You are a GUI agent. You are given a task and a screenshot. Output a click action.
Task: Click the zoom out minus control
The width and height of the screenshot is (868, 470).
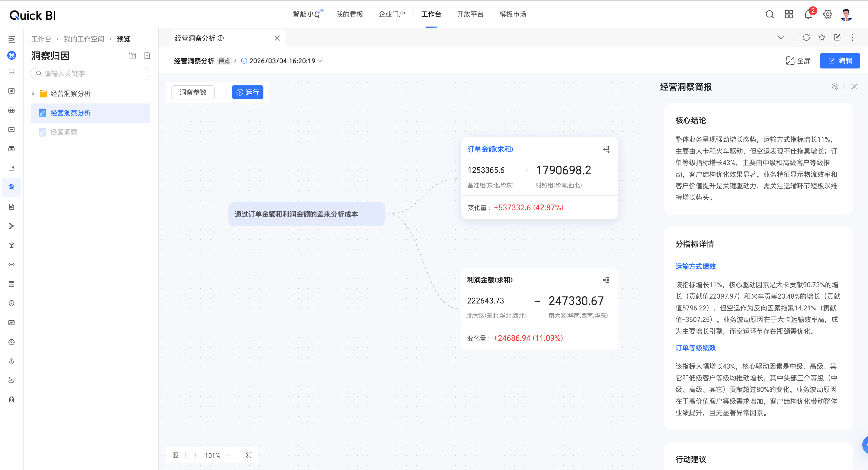click(229, 455)
